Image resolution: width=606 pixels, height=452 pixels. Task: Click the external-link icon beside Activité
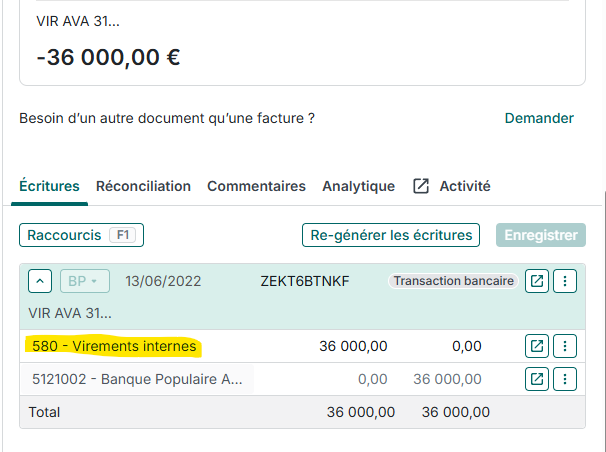pyautogui.click(x=421, y=186)
